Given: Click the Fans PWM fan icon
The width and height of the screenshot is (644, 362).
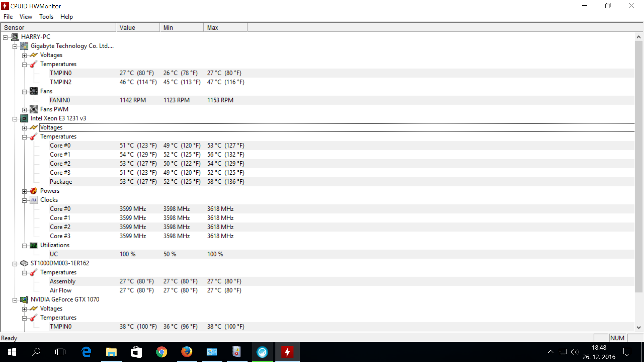Looking at the screenshot, I should point(34,109).
